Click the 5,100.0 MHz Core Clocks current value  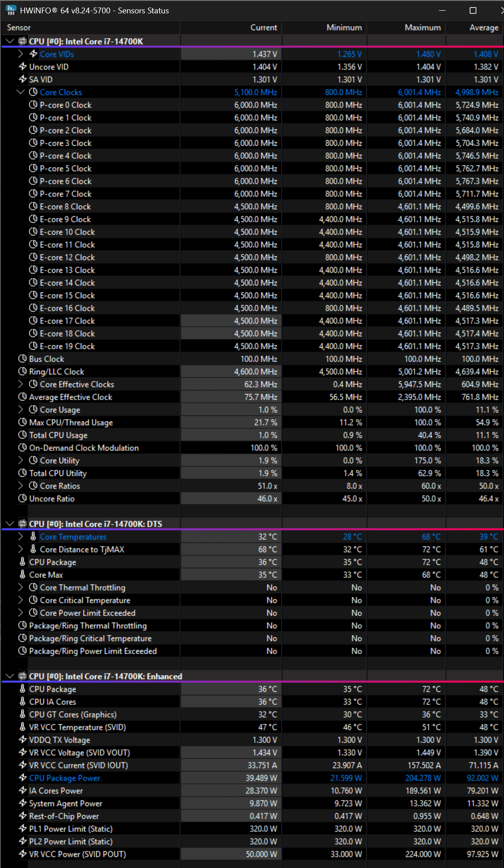coord(256,92)
